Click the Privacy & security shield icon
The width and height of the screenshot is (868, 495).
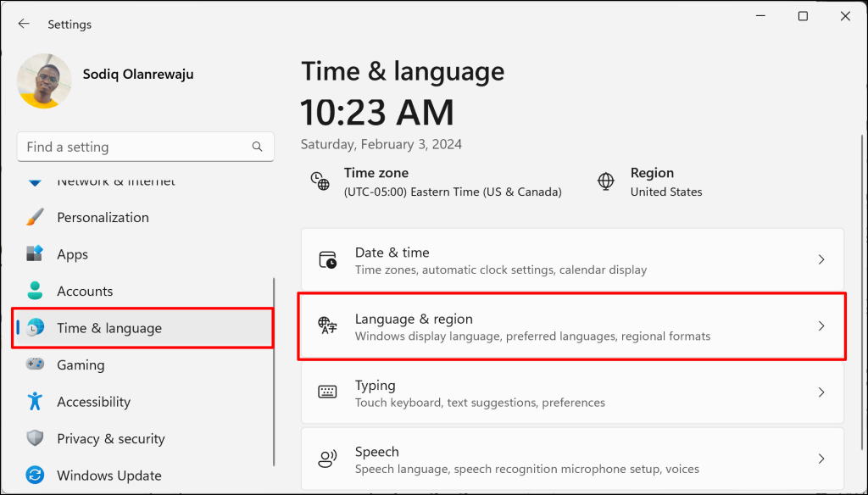click(35, 438)
